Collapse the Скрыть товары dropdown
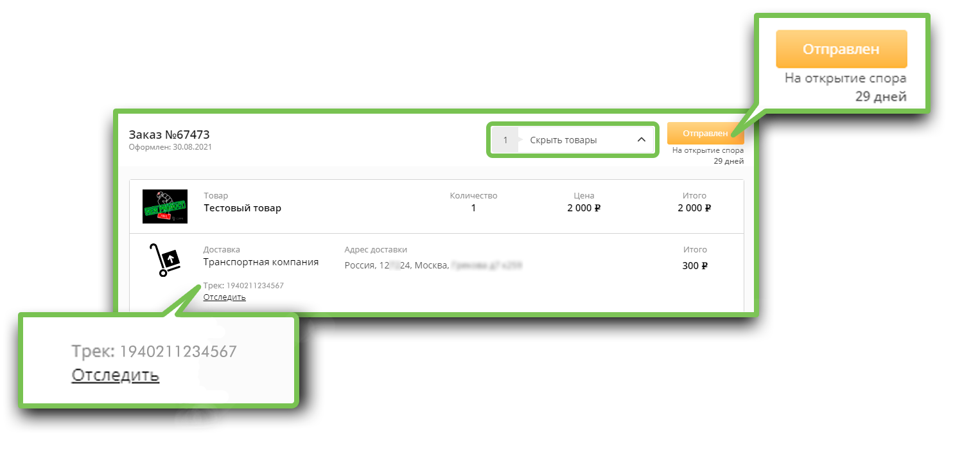Image resolution: width=980 pixels, height=465 pixels. 573,140
